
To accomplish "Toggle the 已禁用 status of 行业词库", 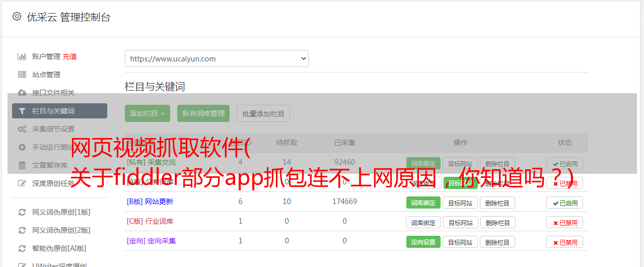I will (565, 222).
